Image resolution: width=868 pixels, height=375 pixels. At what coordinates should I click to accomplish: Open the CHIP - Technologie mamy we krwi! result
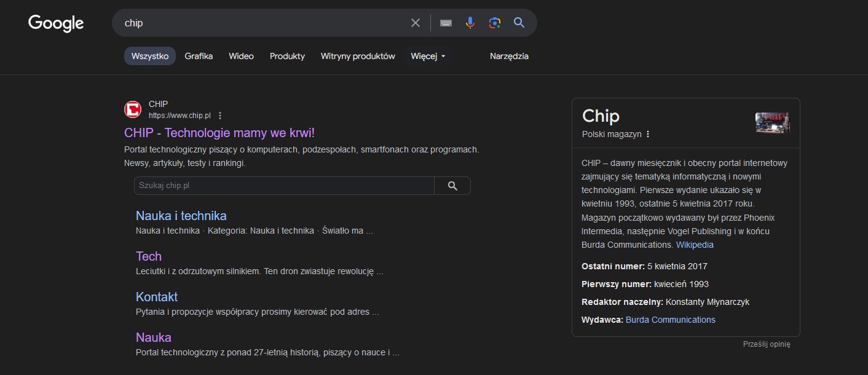[x=219, y=133]
